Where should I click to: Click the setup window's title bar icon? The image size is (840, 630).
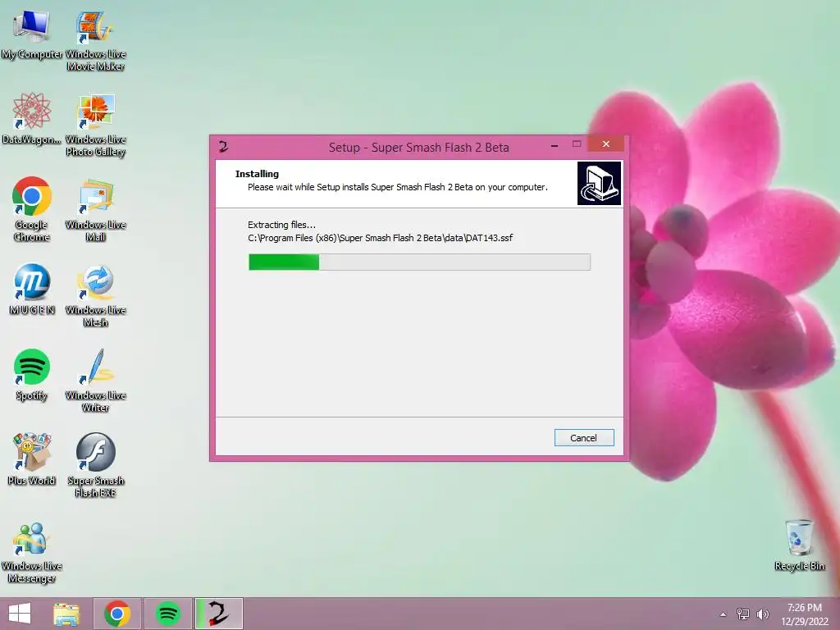pos(223,146)
